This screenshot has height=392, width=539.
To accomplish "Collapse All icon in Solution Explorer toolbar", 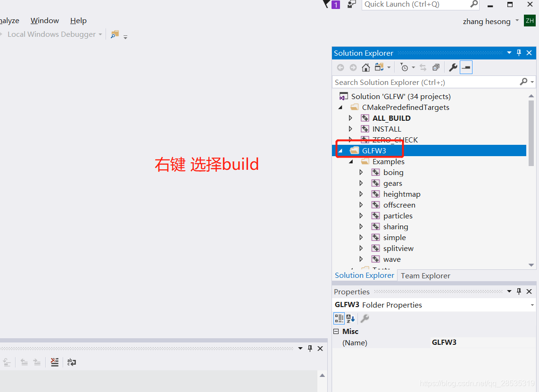I will click(436, 67).
